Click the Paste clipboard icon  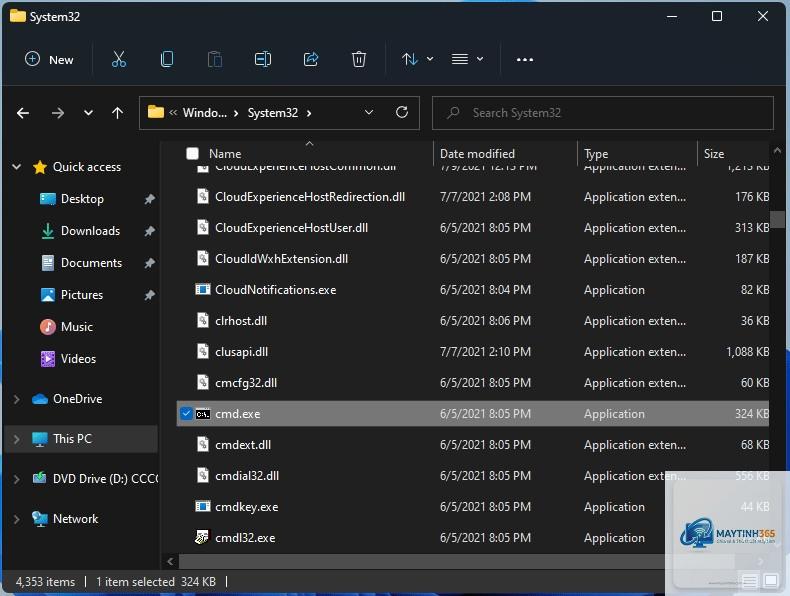(x=215, y=59)
